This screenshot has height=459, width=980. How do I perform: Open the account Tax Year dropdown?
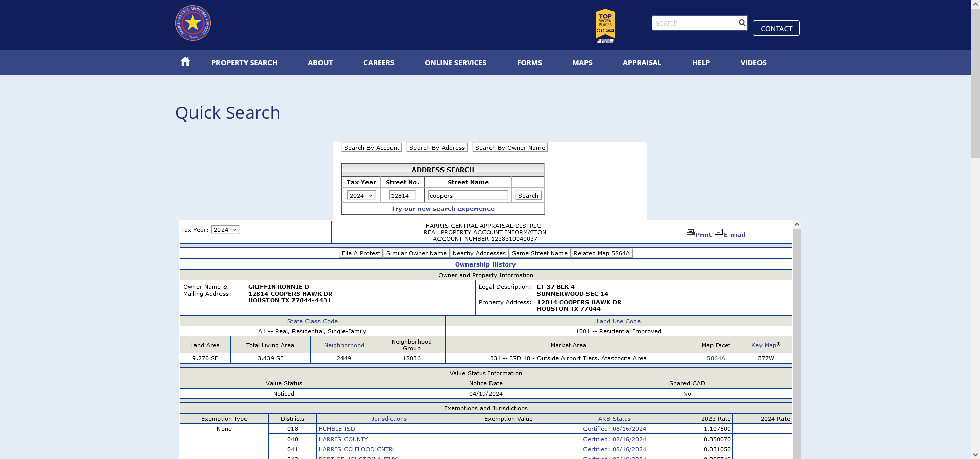click(x=225, y=230)
